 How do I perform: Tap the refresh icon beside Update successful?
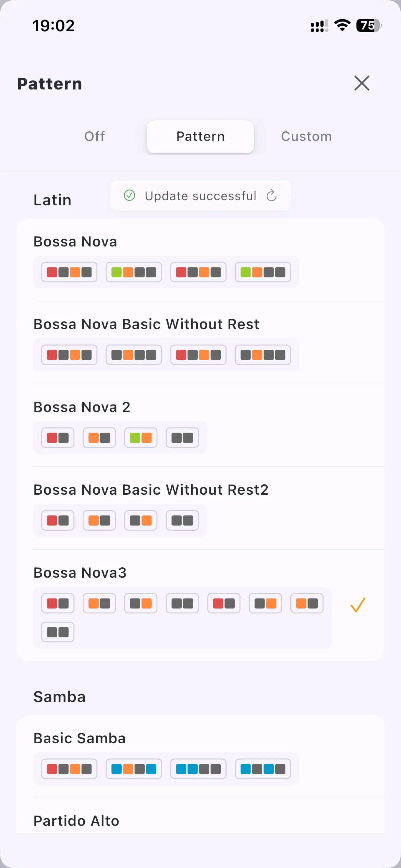(x=271, y=195)
